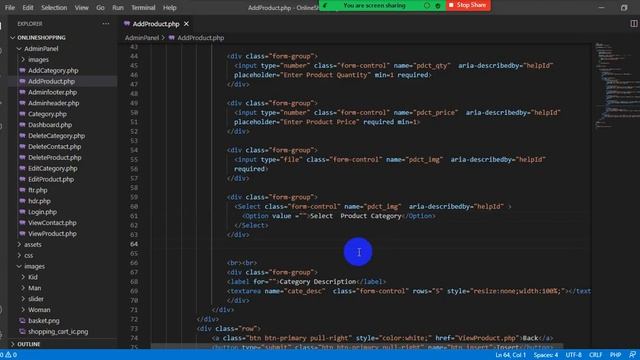
Task: Click the PHP icon beside Login.php
Action: tap(22, 212)
